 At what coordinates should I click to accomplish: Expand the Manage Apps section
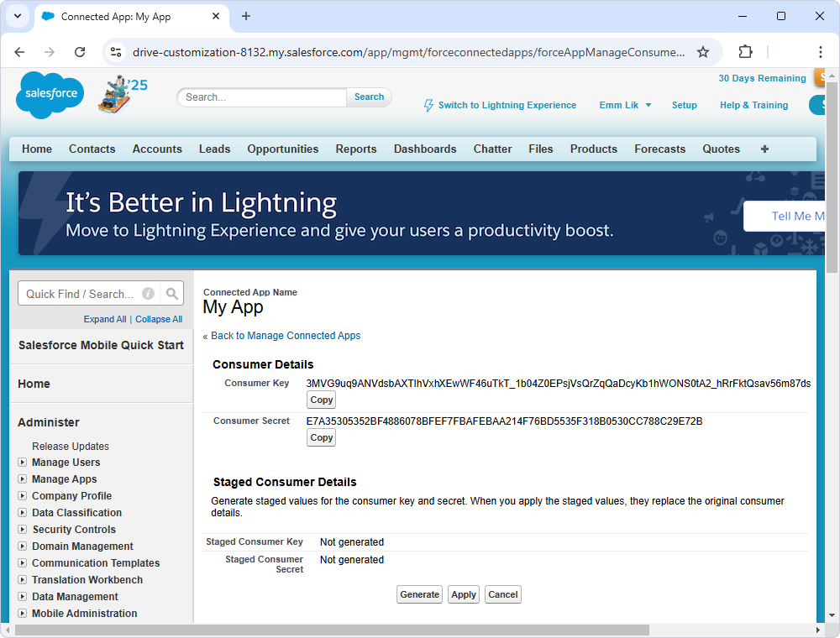click(x=63, y=478)
